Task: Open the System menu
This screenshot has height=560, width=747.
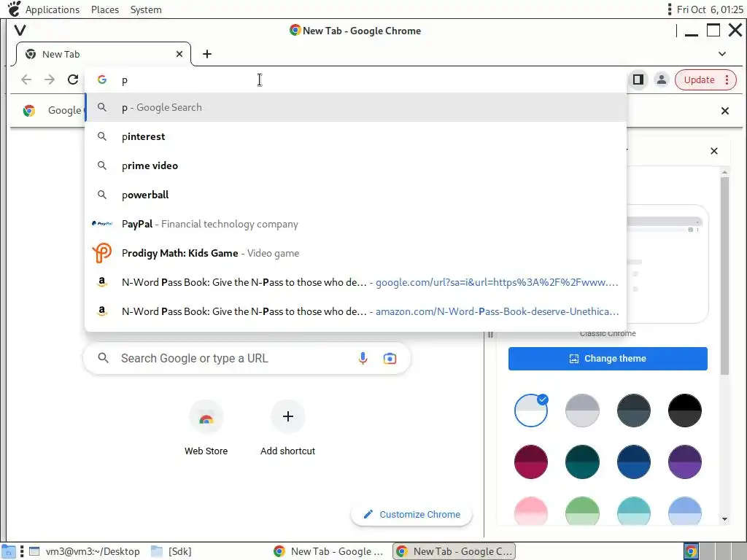Action: click(x=146, y=9)
